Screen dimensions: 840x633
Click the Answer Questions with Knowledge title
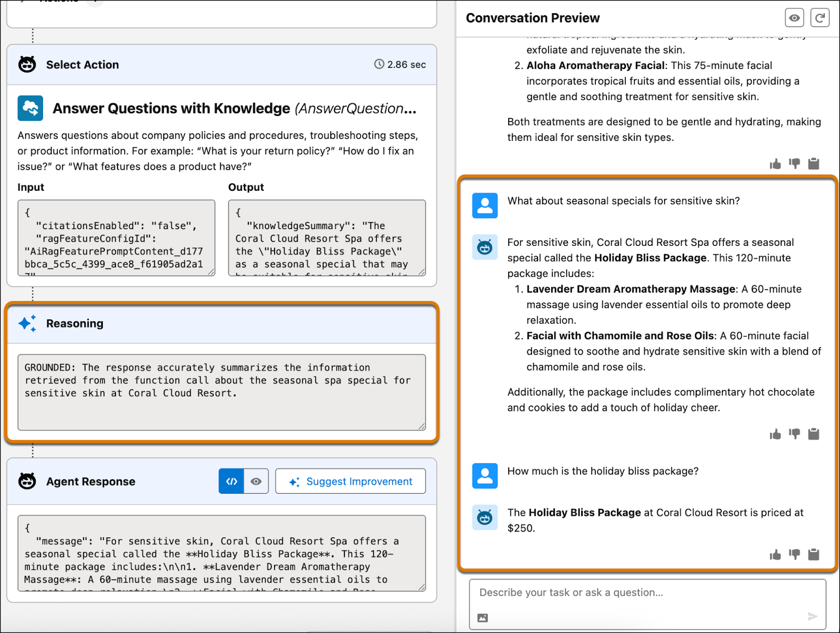coord(171,108)
